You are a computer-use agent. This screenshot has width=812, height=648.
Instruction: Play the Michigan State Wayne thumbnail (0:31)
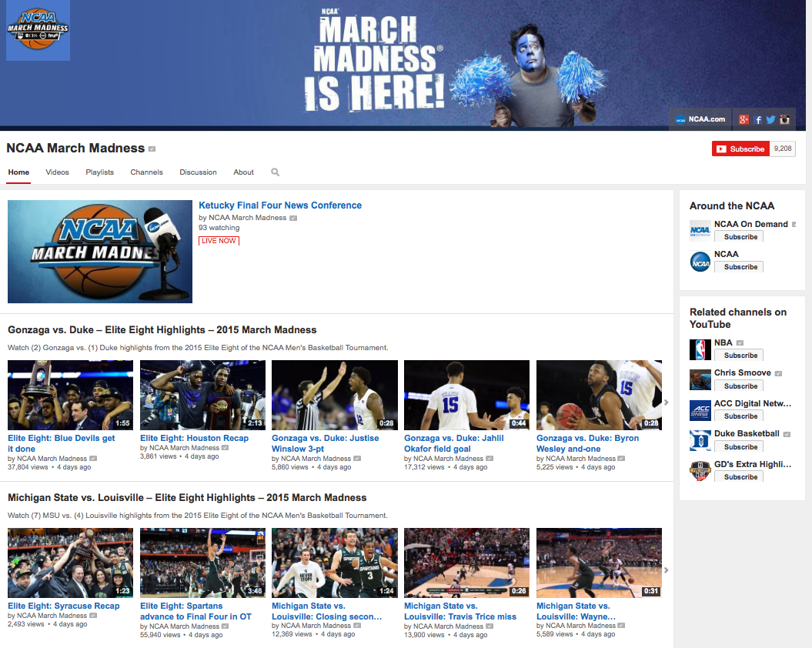pyautogui.click(x=599, y=563)
